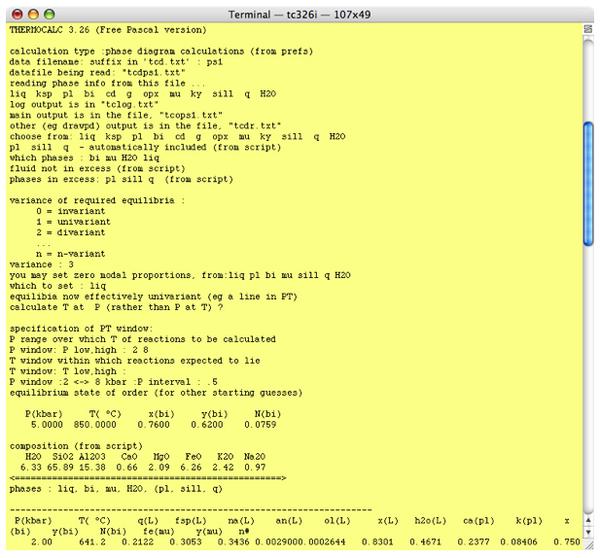This screenshot has height=558, width=600.
Task: Click the 'T window within which reactions expected' line
Action: (x=135, y=361)
